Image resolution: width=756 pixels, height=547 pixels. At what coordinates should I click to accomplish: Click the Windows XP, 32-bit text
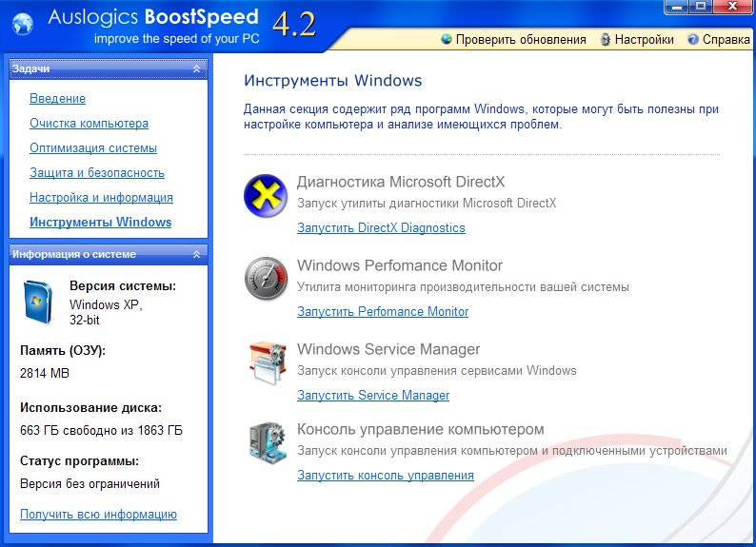pyautogui.click(x=106, y=312)
